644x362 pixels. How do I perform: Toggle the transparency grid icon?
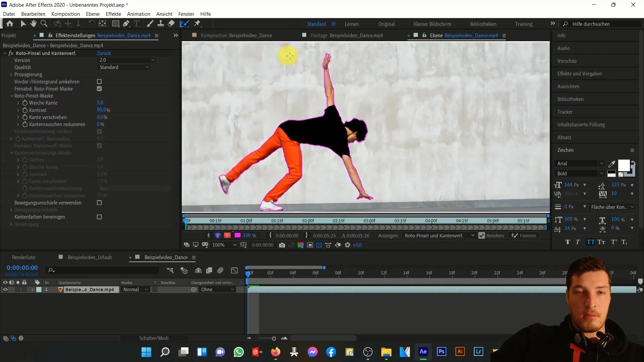[x=319, y=245]
